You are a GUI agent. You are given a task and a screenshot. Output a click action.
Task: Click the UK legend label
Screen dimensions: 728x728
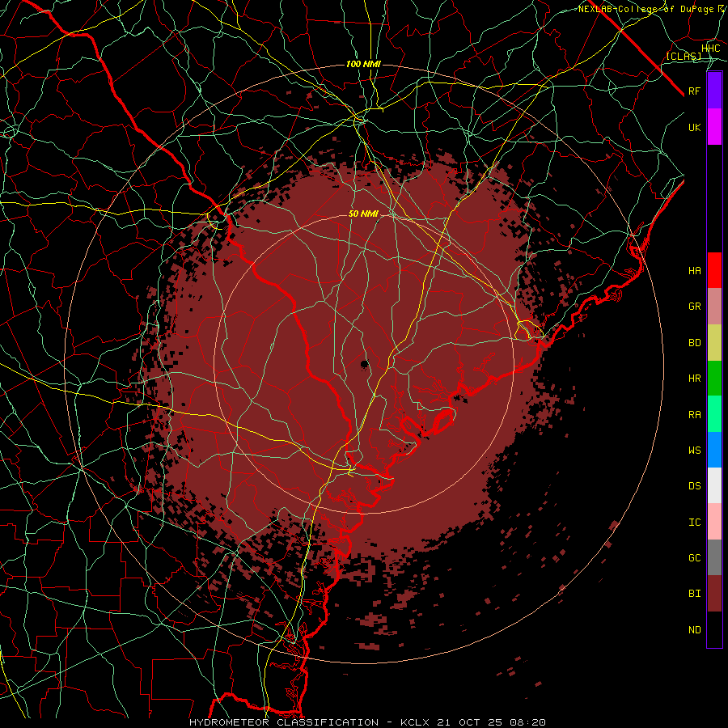(x=694, y=127)
